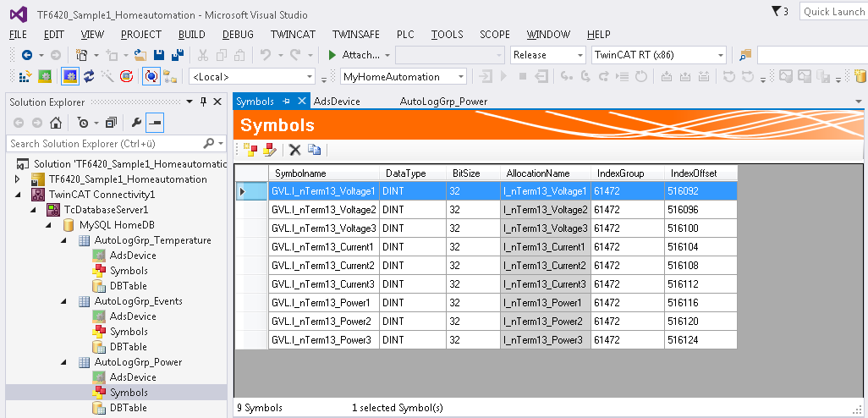Click the TwinCAT Scan magic wand icon

tap(107, 76)
